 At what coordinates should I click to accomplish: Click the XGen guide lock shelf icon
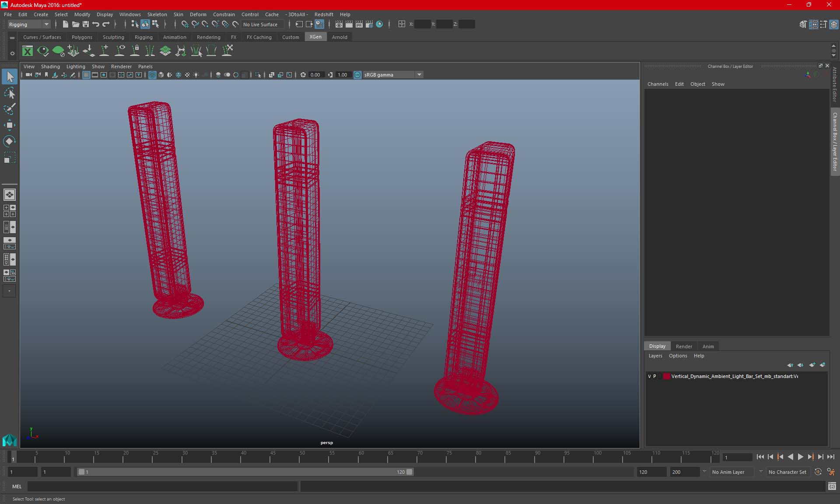(135, 51)
